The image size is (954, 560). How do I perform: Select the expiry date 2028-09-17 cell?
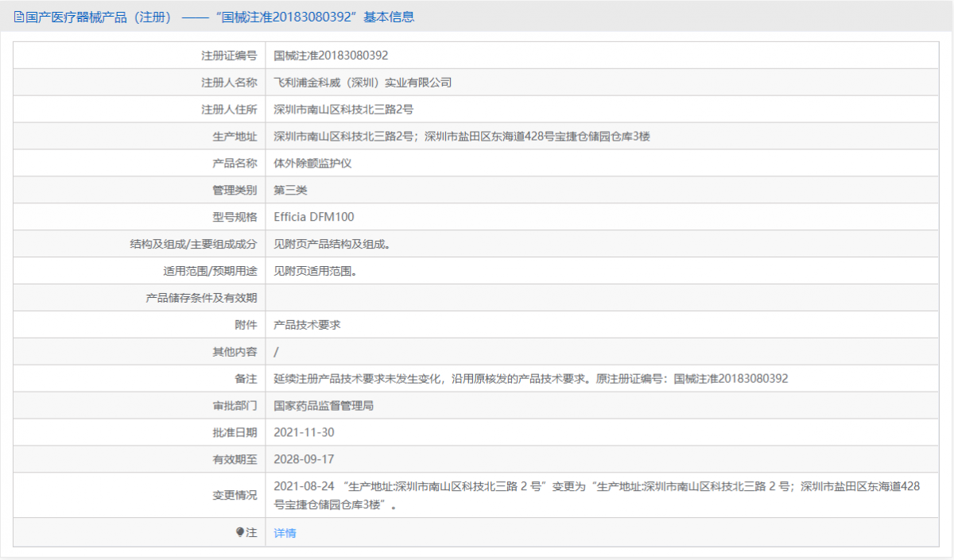click(304, 459)
